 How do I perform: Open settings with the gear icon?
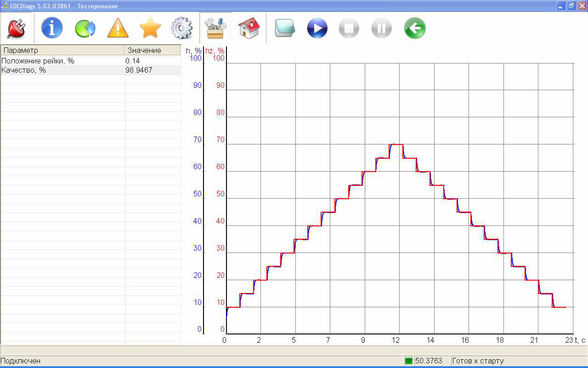(182, 29)
